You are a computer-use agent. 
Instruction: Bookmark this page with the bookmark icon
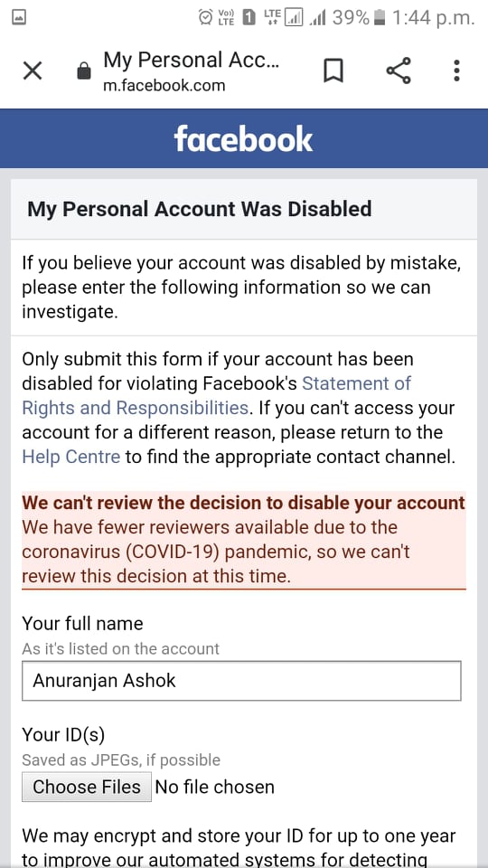point(333,71)
